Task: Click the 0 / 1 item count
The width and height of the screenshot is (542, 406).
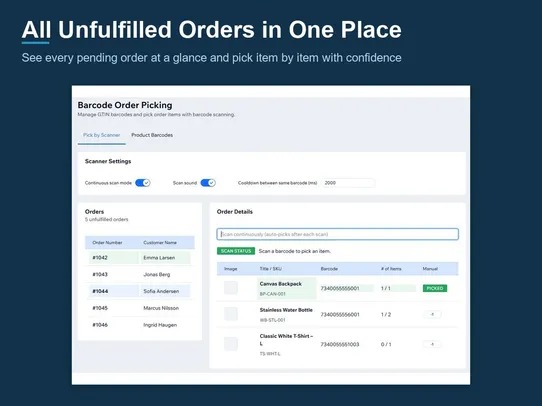Action: 386,344
